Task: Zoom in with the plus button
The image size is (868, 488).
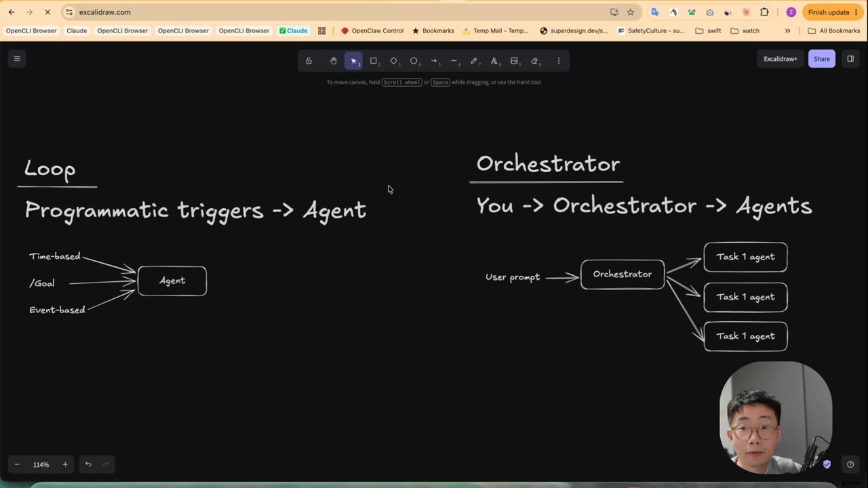Action: click(65, 464)
